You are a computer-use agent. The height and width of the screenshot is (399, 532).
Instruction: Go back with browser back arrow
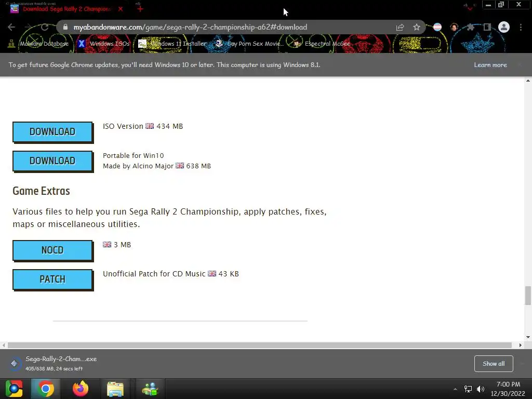(11, 27)
